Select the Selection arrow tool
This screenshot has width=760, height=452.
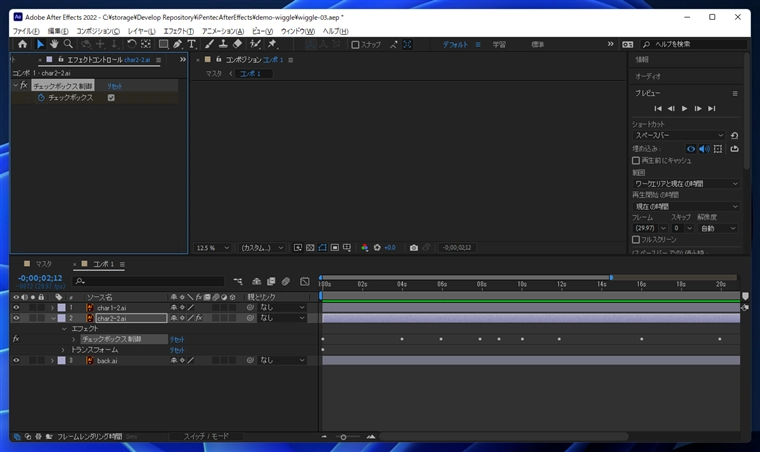point(40,44)
